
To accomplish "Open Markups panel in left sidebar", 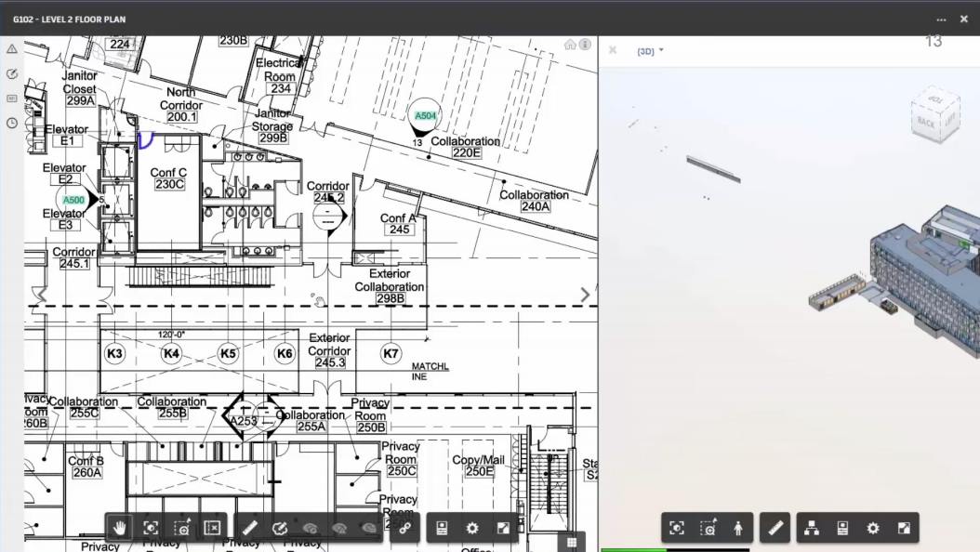I will (x=12, y=73).
